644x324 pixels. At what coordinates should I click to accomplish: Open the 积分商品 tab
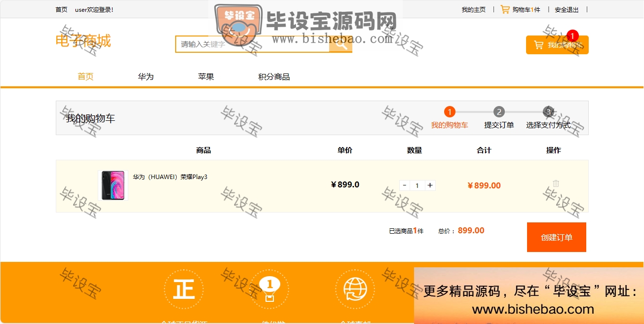[274, 77]
